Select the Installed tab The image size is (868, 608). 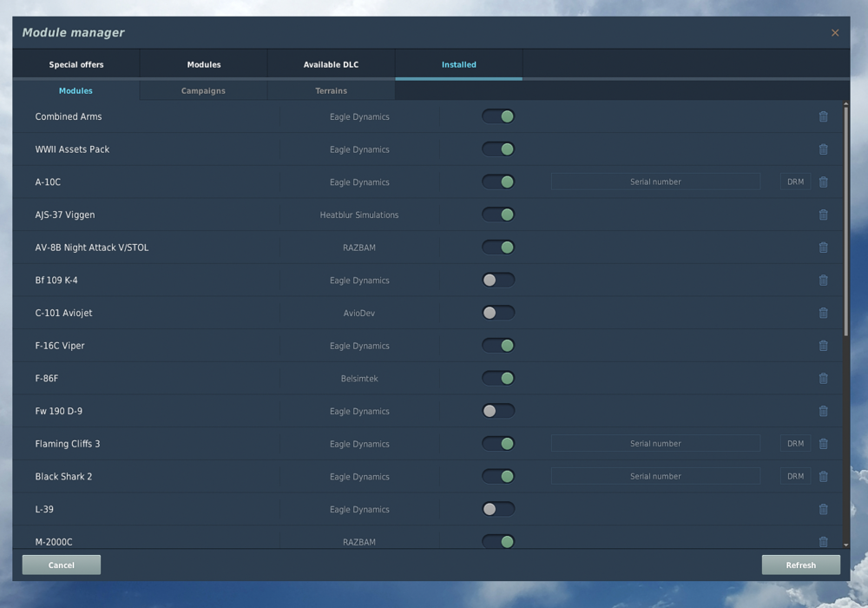pos(459,64)
